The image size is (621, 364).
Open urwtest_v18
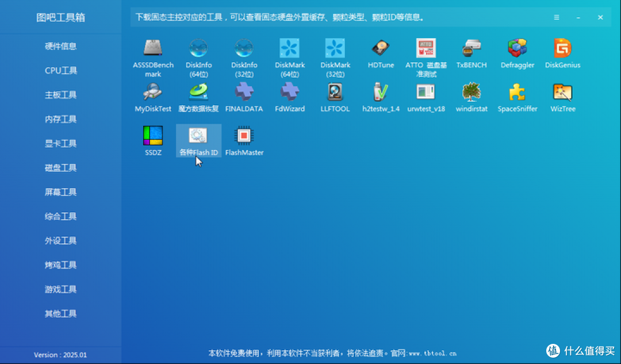coord(426,97)
